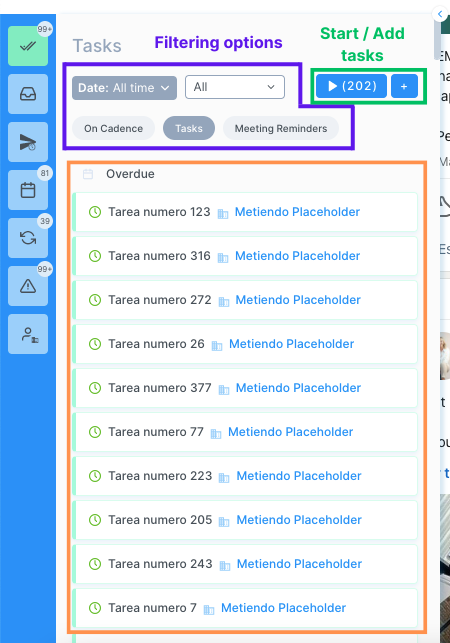Open Metiendo Placeholder link for Tarea numero 272
450x643 pixels.
pyautogui.click(x=298, y=300)
